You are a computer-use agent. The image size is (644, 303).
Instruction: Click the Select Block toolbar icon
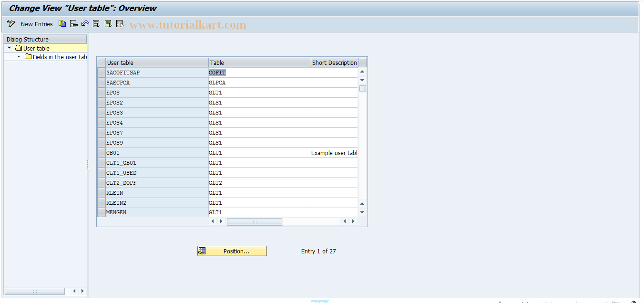tap(107, 24)
